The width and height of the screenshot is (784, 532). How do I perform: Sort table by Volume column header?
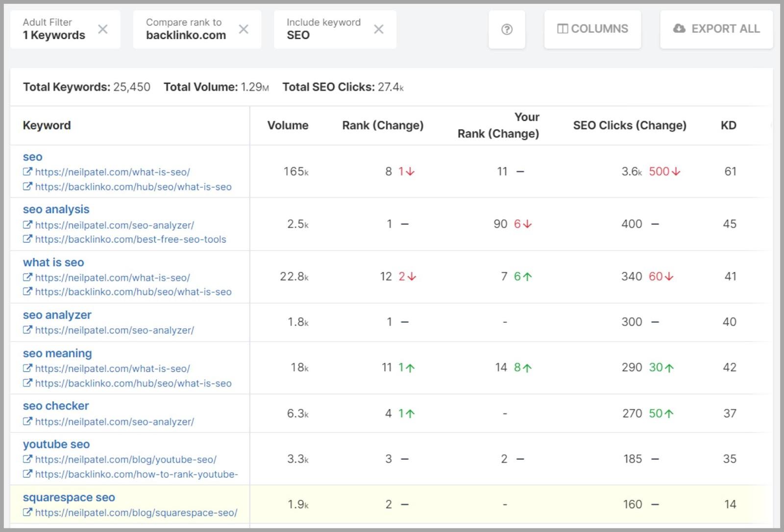click(288, 125)
